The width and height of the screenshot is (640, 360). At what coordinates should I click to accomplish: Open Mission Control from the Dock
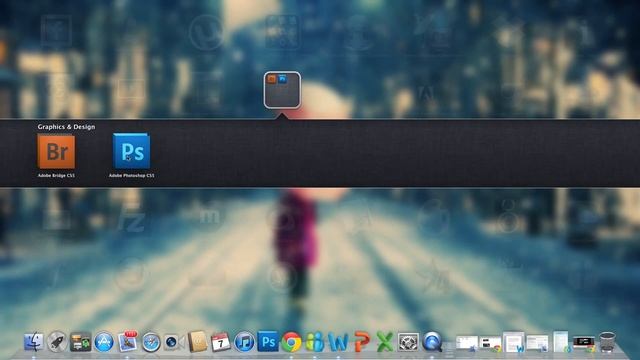point(80,342)
